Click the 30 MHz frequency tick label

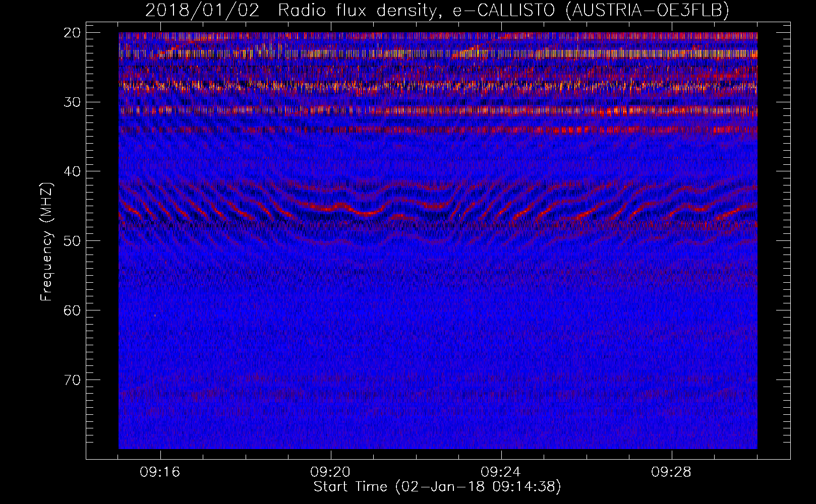click(x=73, y=102)
